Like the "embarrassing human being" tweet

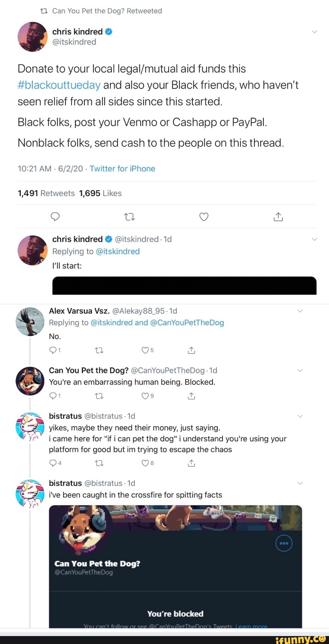coord(145,396)
